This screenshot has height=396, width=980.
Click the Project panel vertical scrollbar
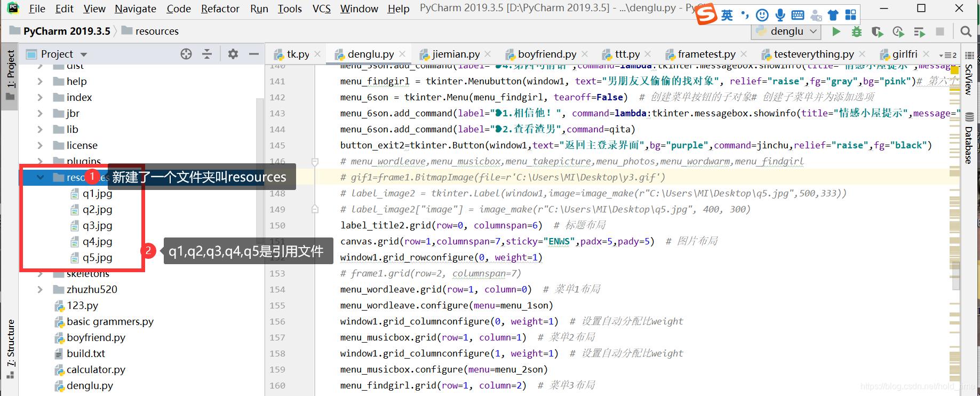click(x=260, y=171)
